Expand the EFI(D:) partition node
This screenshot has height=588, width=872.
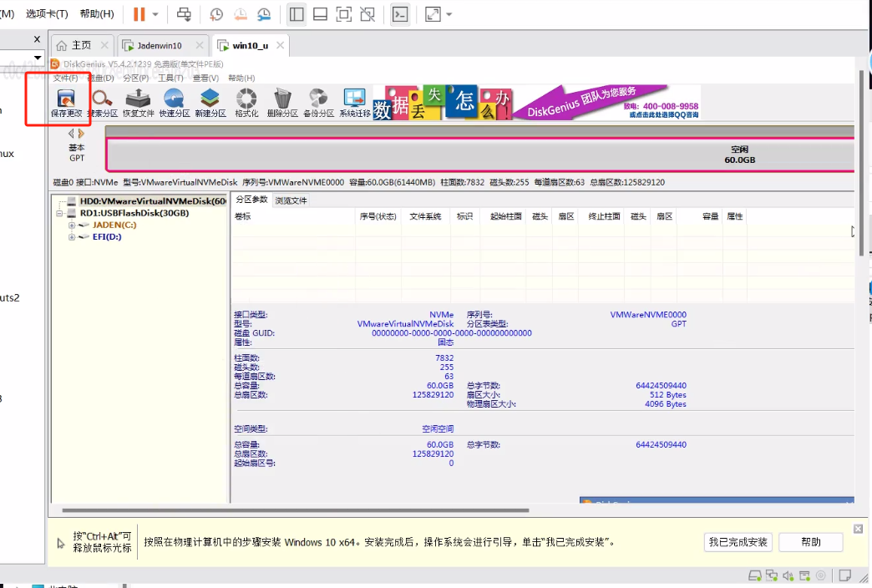72,237
